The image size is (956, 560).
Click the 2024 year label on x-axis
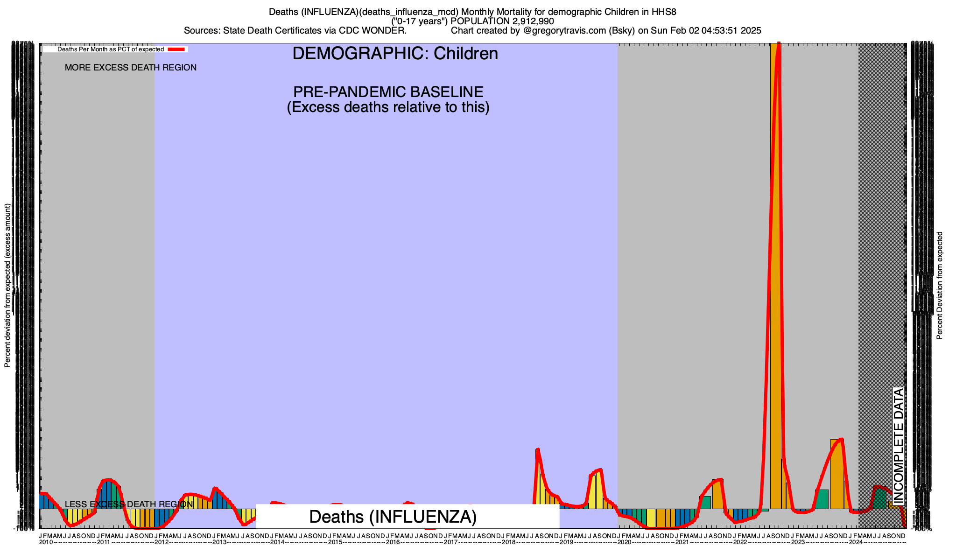pos(856,542)
